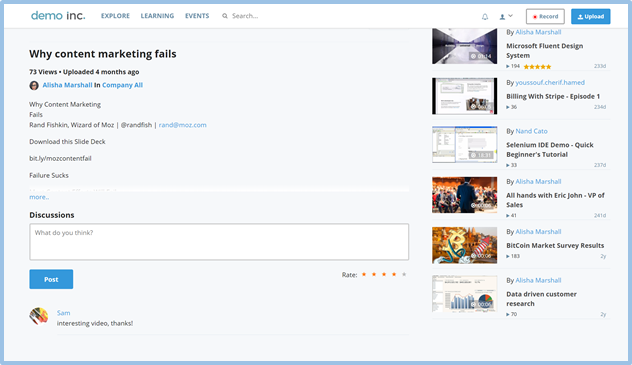Click Data driven customer research title
Screen dimensions: 632x365
coord(541,299)
